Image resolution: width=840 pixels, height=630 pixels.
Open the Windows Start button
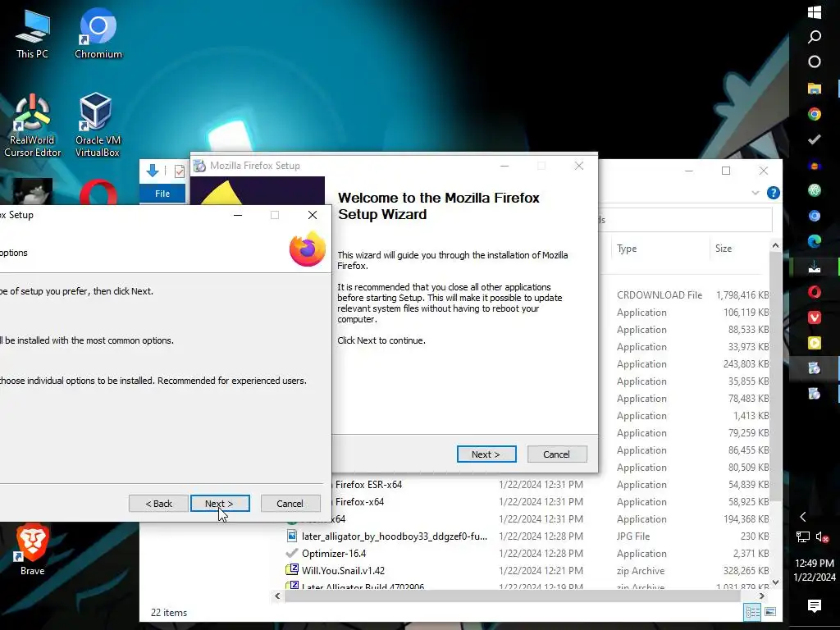pyautogui.click(x=815, y=11)
